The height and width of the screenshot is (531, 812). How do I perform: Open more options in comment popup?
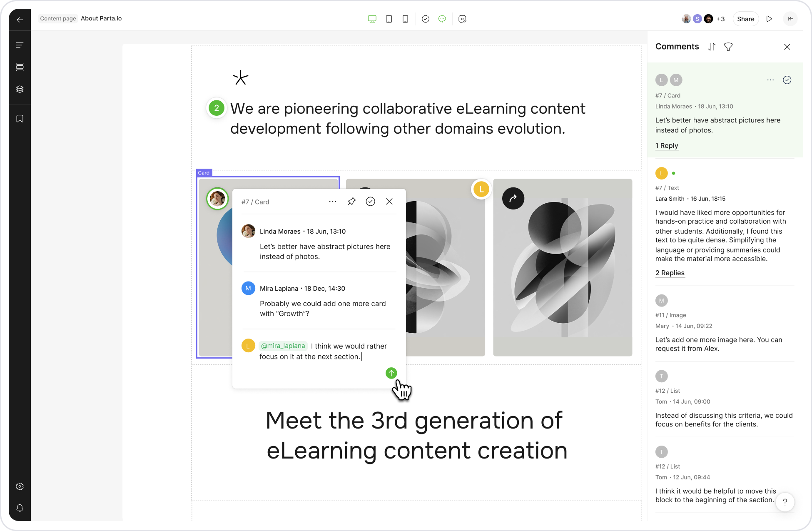pyautogui.click(x=332, y=202)
